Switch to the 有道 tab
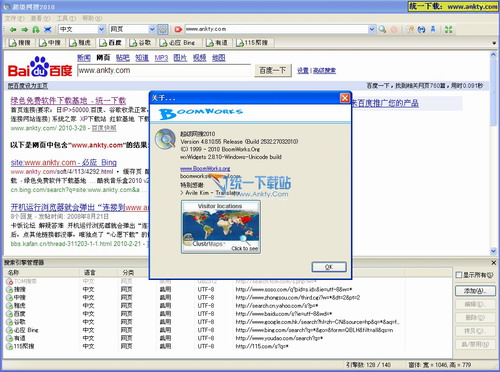Viewport: 500px width, 372px height. [x=217, y=43]
